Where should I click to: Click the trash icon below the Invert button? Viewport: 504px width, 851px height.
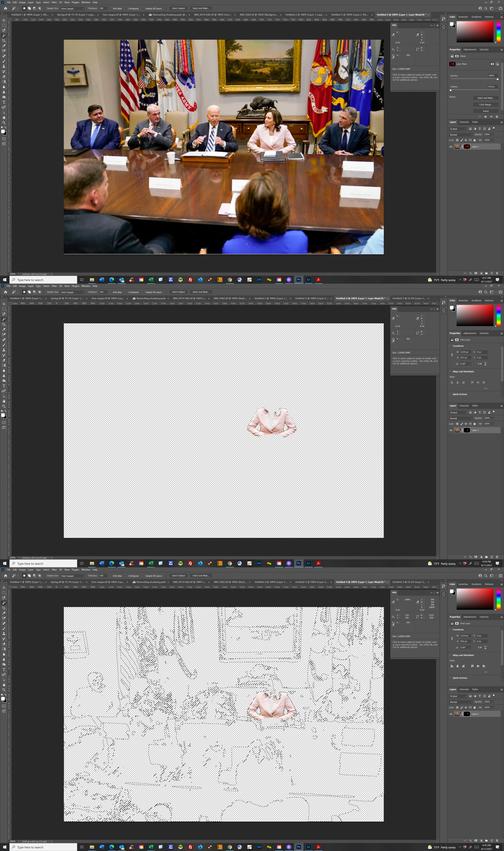pos(497,116)
